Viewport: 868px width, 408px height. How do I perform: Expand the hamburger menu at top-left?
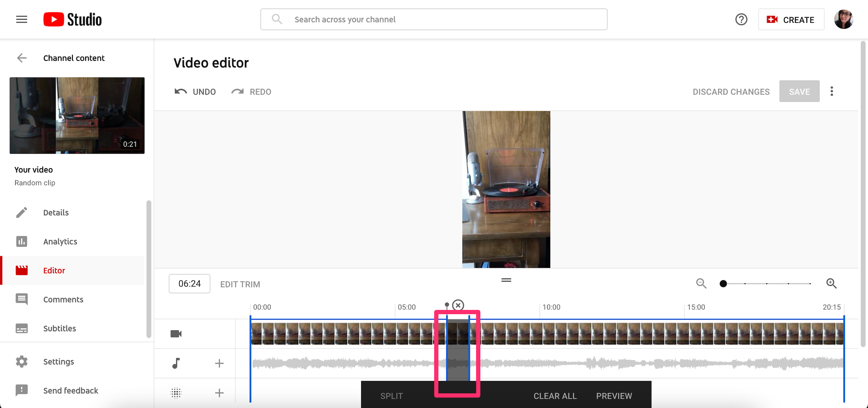21,19
